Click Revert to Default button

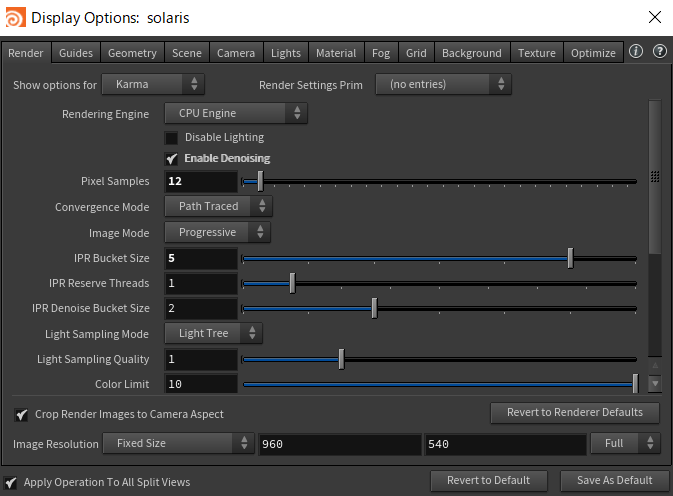[x=488, y=481]
